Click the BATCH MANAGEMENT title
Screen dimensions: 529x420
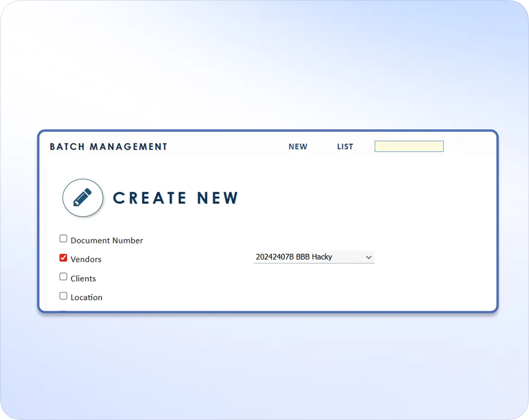point(109,147)
